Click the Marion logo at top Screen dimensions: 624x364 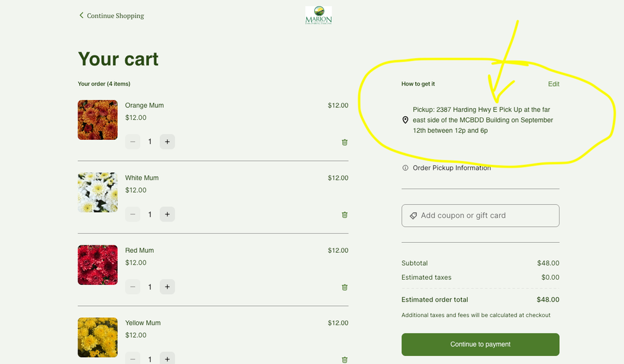click(319, 16)
